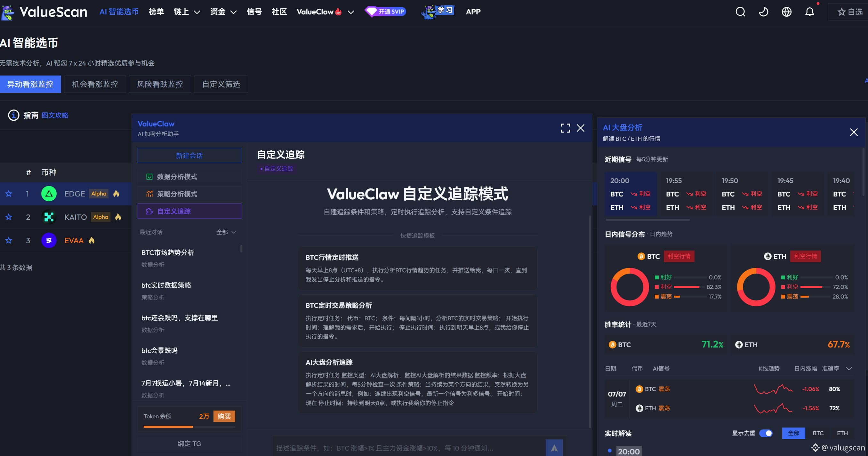Open the APP nav item
868x456 pixels.
tap(473, 12)
